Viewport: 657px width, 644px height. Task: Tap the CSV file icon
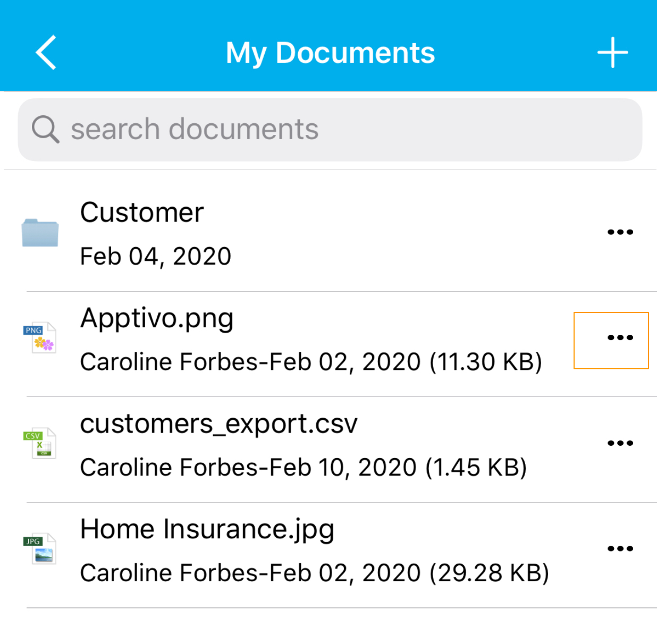pos(40,443)
